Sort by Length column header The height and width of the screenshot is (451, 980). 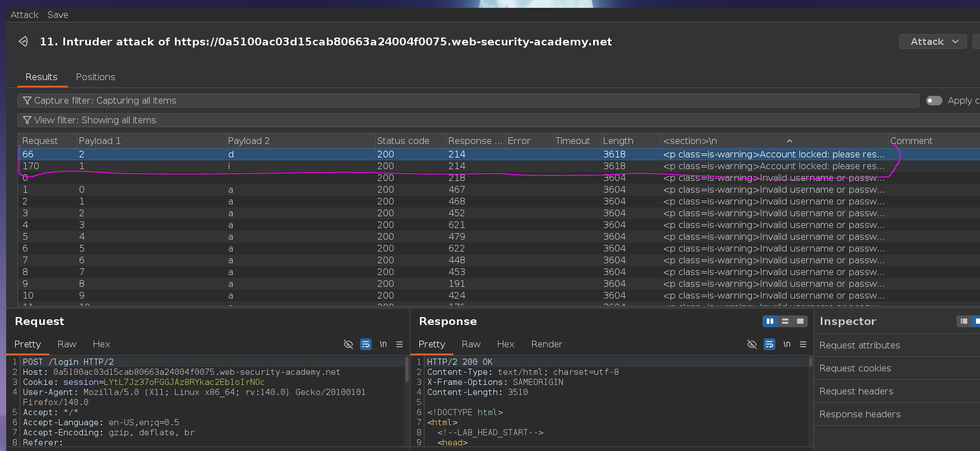(x=630, y=141)
